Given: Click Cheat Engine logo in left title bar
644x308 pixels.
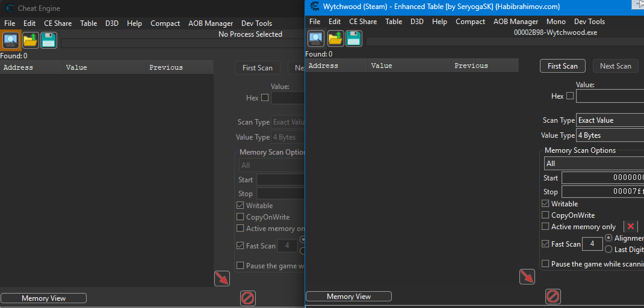Looking at the screenshot, I should click(x=10, y=8).
